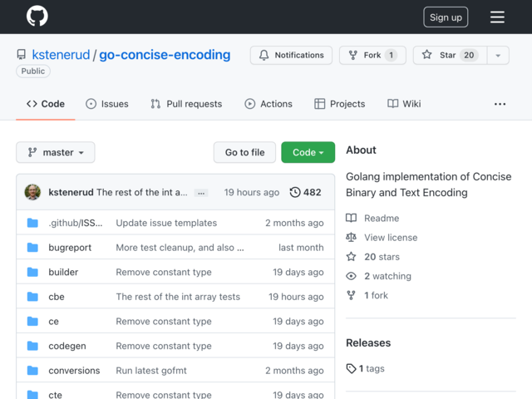This screenshot has height=399, width=532.
Task: Open the View license link
Action: tap(391, 238)
